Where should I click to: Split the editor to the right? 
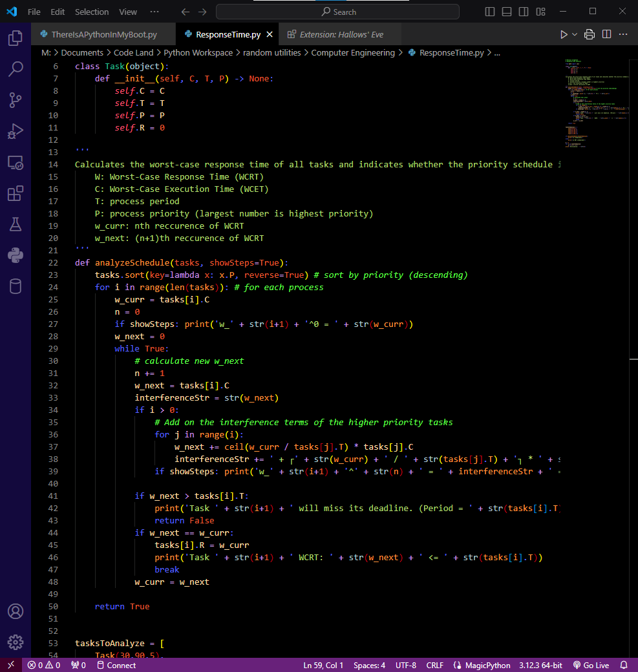(x=607, y=34)
